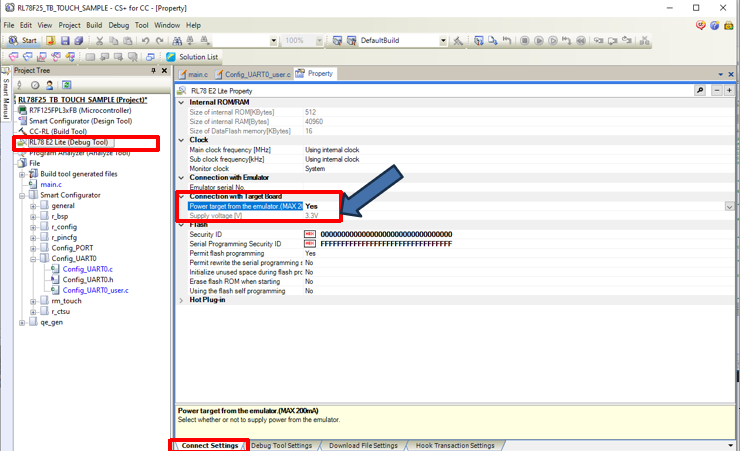The height and width of the screenshot is (451, 740).
Task: Open the Window menu
Action: coord(167,25)
